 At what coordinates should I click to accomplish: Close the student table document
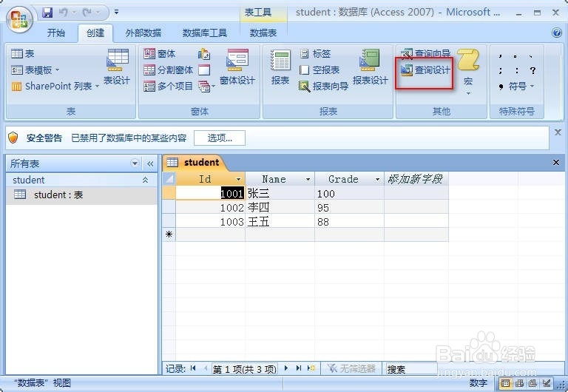click(556, 163)
